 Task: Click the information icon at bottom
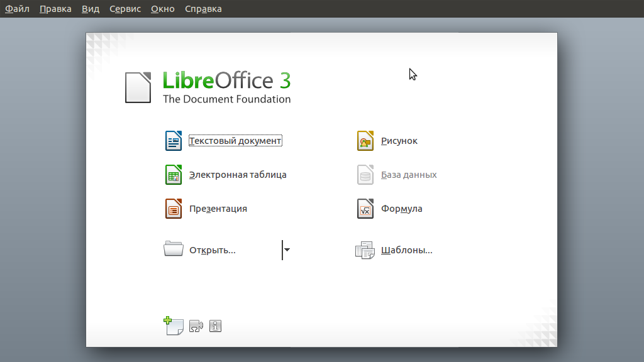point(215,326)
